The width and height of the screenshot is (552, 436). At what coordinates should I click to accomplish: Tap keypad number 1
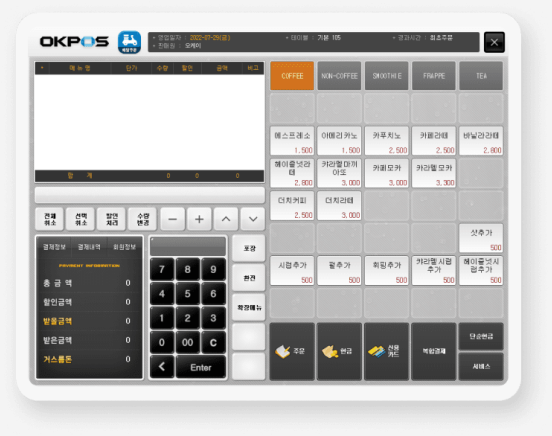coord(162,318)
